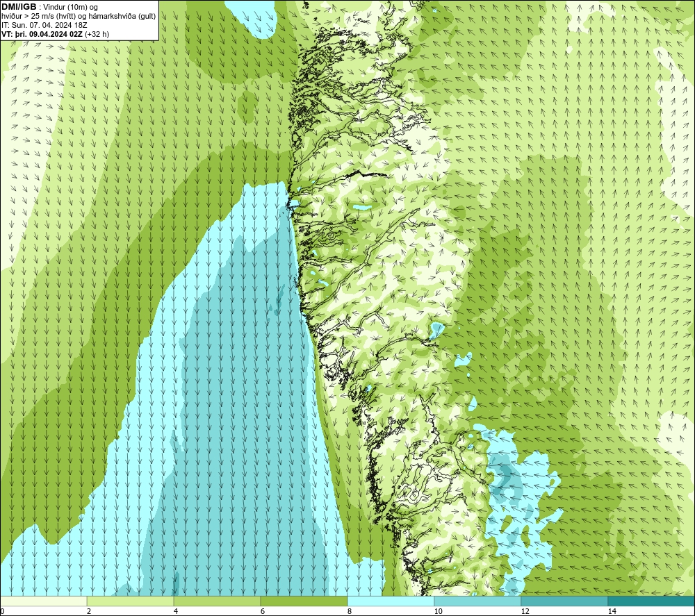This screenshot has width=695, height=616.
Task: Click the 0-2 m/s legend color segment
Action: [44, 601]
